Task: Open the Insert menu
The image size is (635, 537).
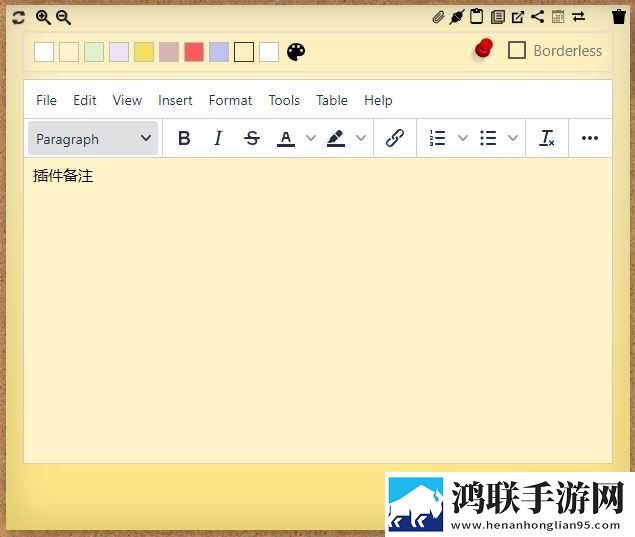Action: coord(175,100)
